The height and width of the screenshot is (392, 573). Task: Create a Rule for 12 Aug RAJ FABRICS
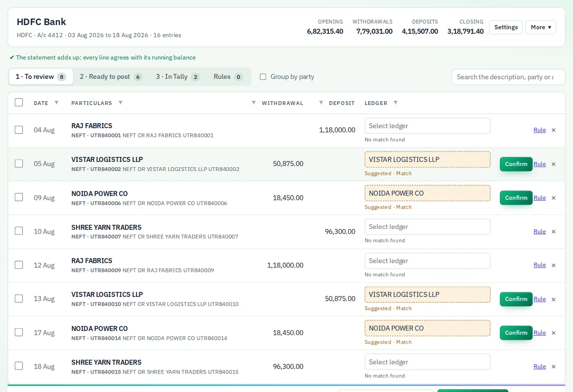(540, 265)
